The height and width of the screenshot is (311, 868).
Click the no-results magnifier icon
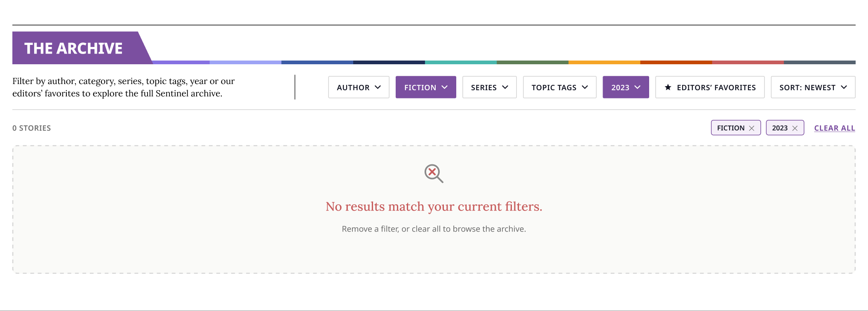pos(434,173)
